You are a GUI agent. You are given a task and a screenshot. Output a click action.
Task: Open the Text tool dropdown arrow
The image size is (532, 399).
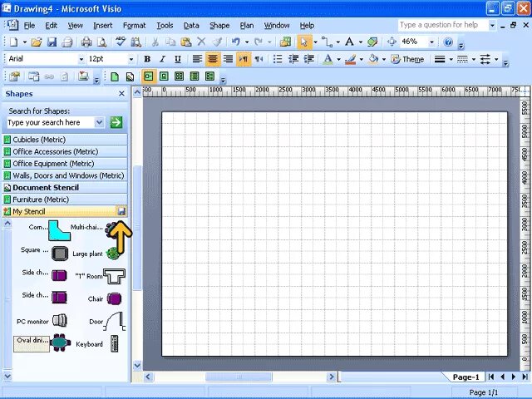click(x=360, y=42)
